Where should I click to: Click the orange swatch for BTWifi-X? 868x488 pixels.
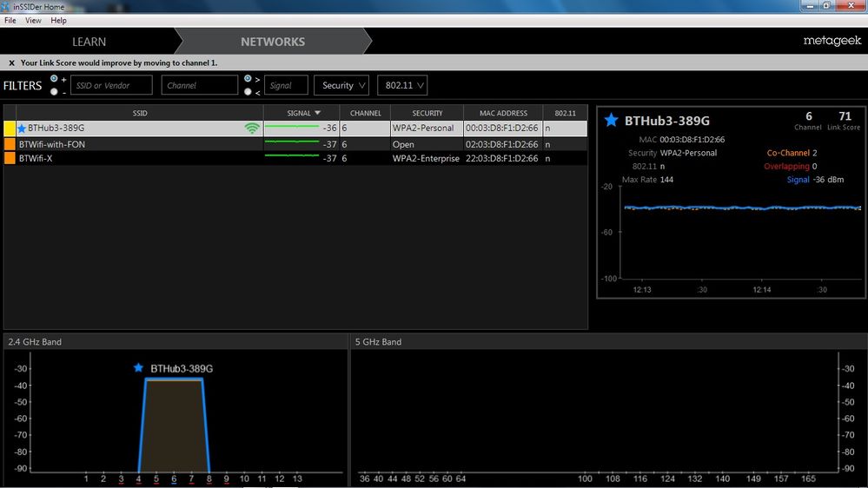point(10,158)
